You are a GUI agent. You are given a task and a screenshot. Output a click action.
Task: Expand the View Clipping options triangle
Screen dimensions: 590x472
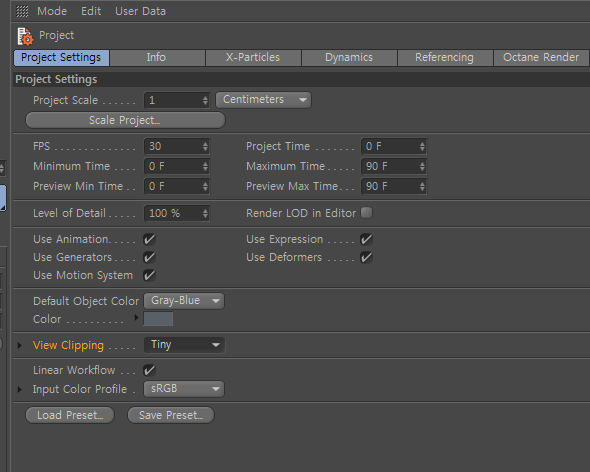[x=20, y=345]
